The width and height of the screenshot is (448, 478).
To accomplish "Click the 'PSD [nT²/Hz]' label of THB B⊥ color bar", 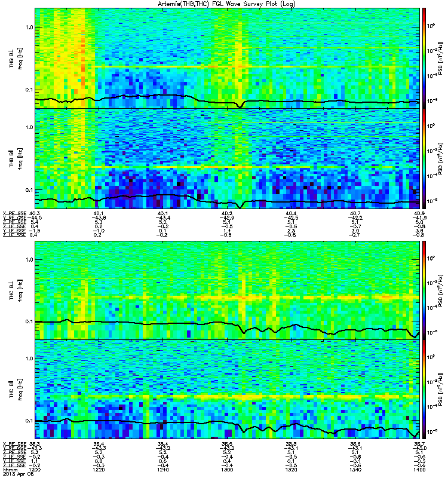I will pyautogui.click(x=441, y=58).
